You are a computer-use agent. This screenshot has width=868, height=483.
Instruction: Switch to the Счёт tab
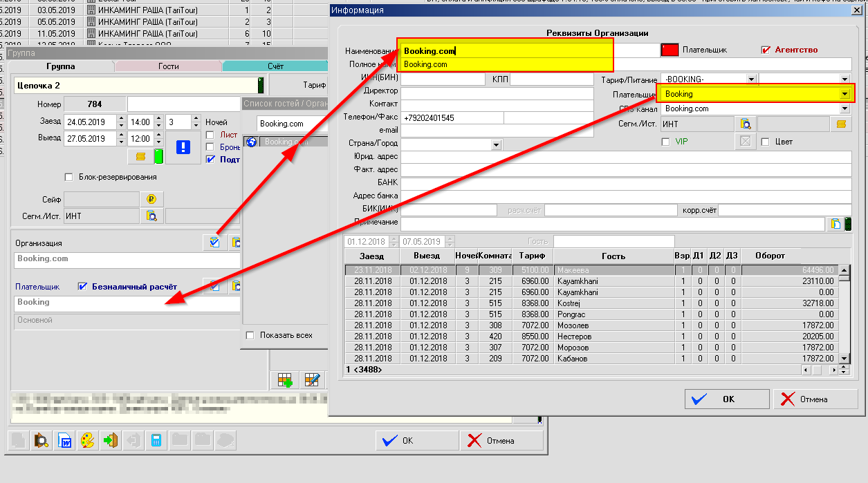click(x=275, y=66)
